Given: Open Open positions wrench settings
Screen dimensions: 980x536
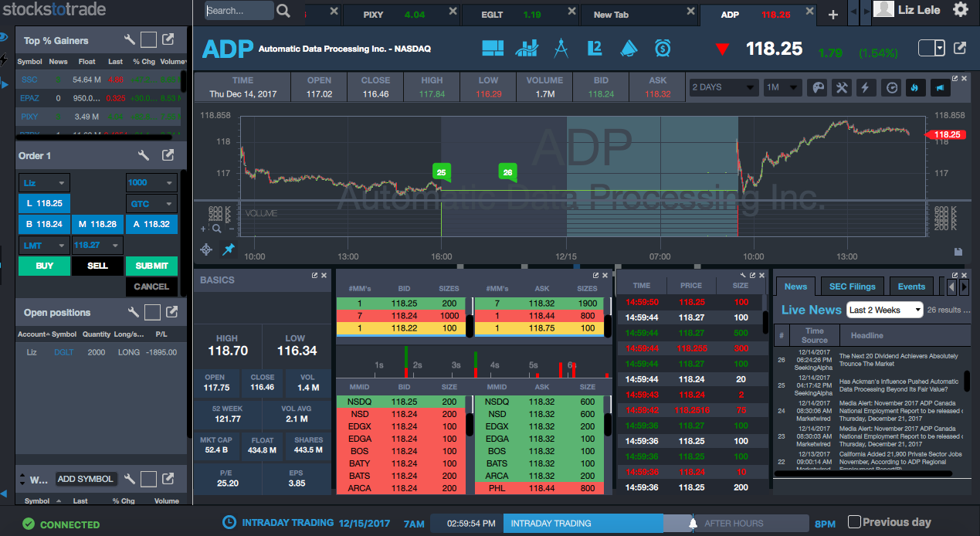Looking at the screenshot, I should pos(133,312).
